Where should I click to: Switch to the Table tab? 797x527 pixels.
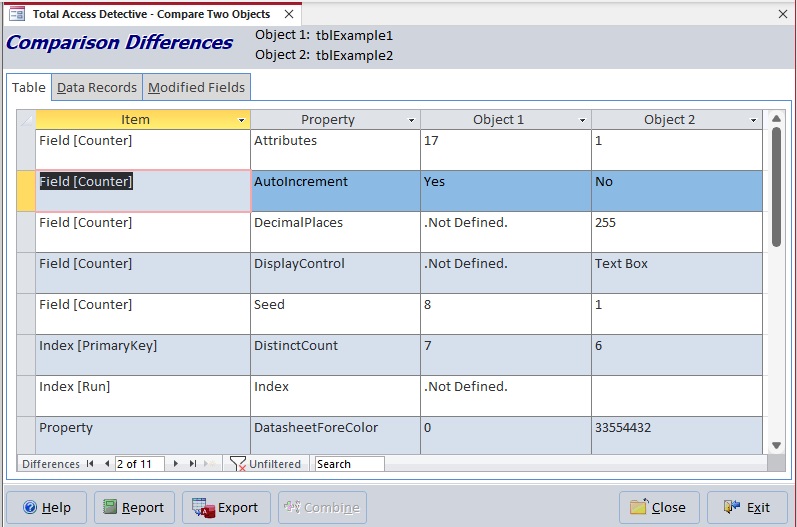pos(29,87)
